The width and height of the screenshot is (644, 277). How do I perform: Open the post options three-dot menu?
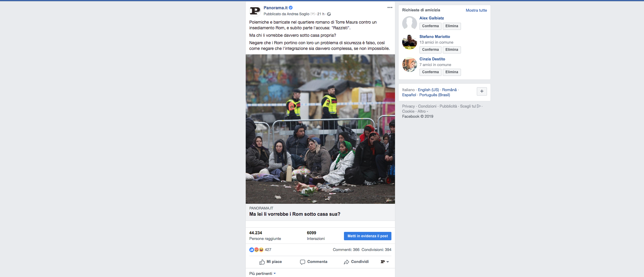pos(390,8)
